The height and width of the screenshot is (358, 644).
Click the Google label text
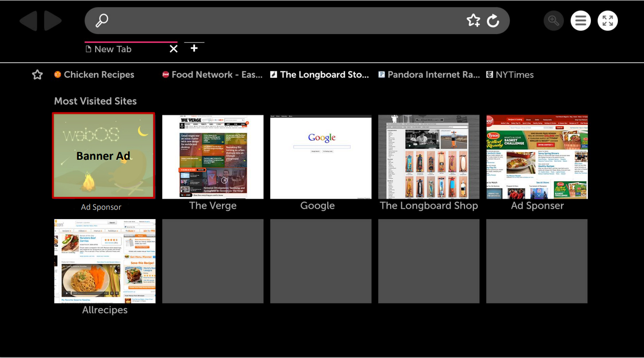click(318, 206)
